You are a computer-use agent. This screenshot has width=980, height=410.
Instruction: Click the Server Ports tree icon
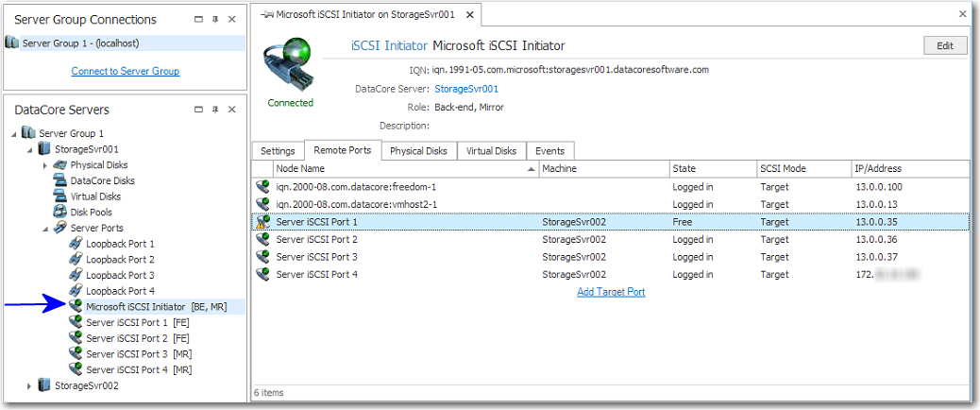click(60, 228)
